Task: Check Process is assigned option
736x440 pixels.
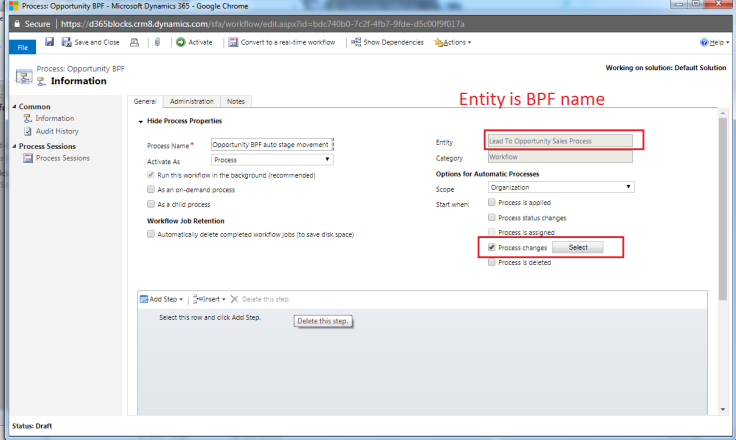Action: (x=491, y=232)
